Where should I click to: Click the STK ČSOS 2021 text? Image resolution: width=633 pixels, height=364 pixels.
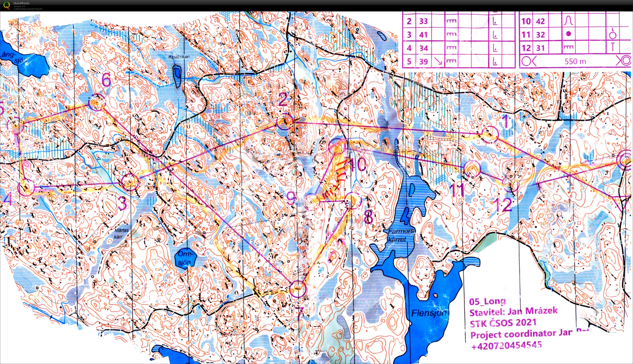503,323
